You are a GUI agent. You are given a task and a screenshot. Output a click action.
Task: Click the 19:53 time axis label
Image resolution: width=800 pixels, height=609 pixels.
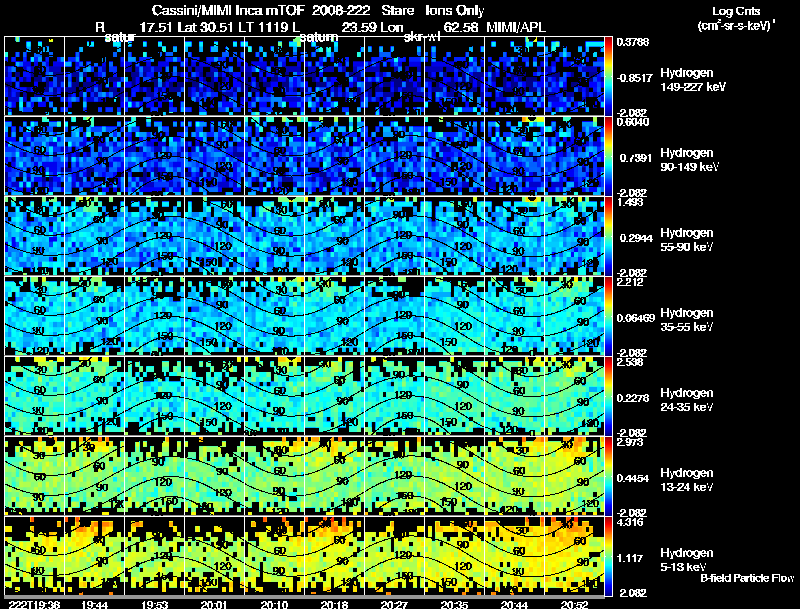(x=155, y=604)
